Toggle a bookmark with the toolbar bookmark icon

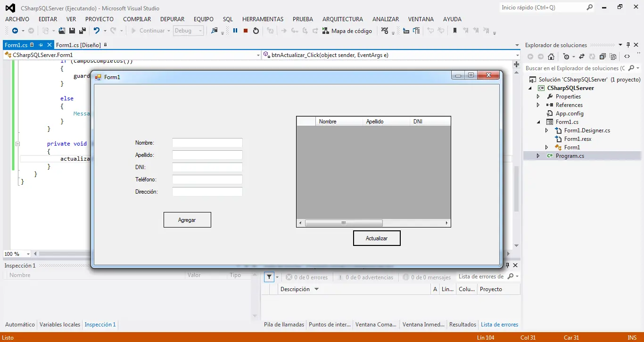tap(455, 31)
